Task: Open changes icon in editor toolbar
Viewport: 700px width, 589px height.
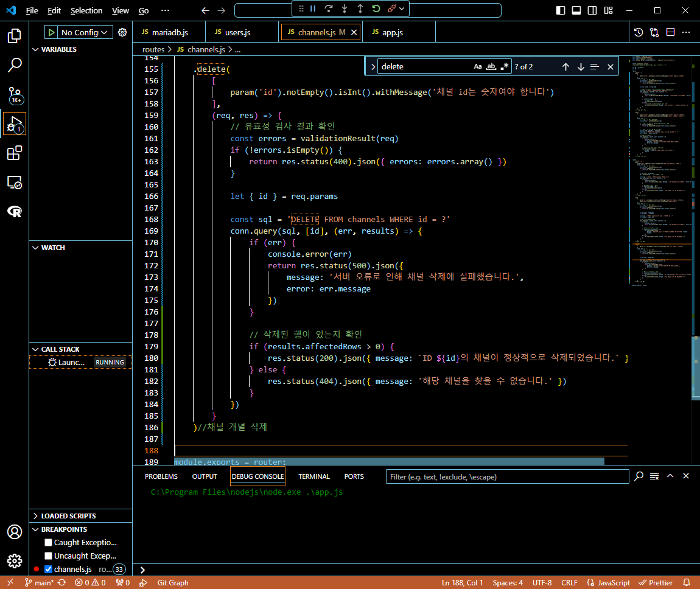Action: pyautogui.click(x=654, y=32)
